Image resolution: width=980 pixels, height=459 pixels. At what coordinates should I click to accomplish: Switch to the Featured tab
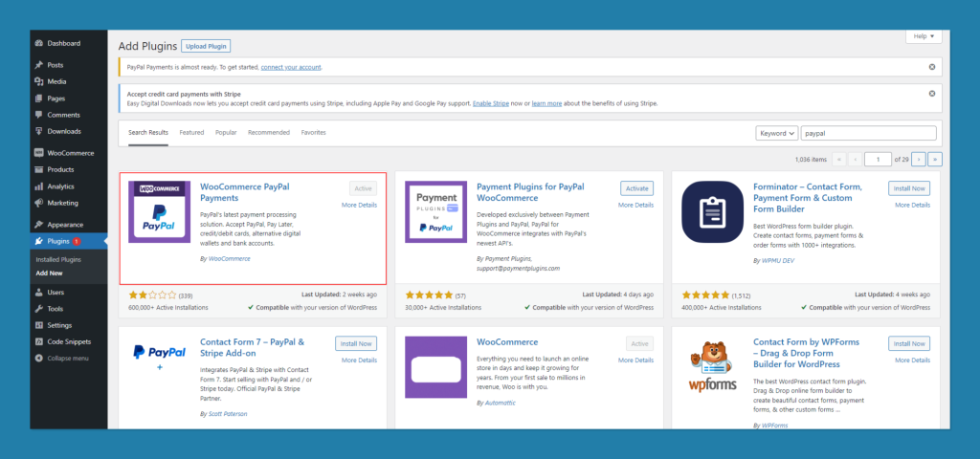(191, 132)
